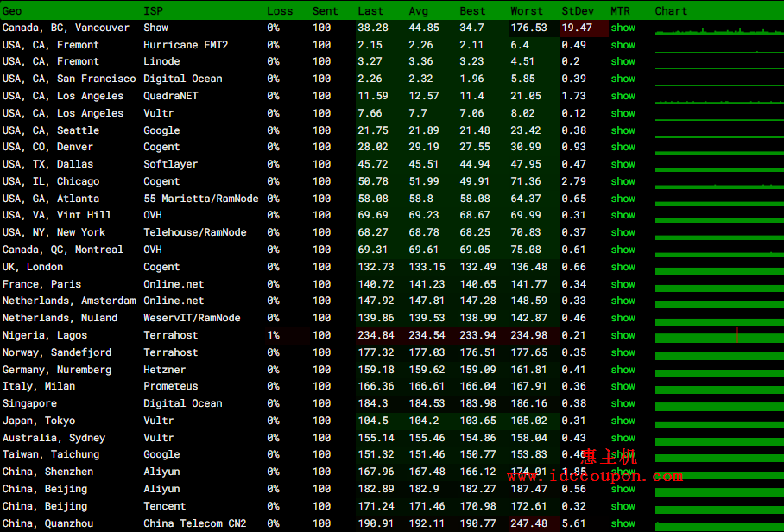Click the Singapore latency chart
The image size is (784, 532).
pos(719,406)
